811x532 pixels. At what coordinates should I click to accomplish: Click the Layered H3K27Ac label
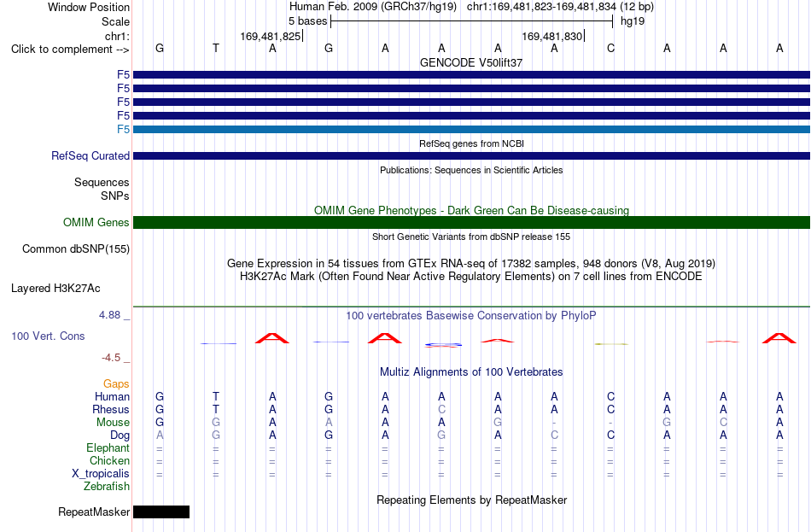pos(55,289)
